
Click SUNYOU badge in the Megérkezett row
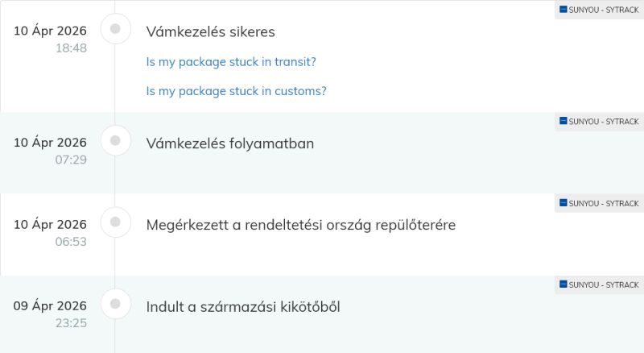coord(599,203)
